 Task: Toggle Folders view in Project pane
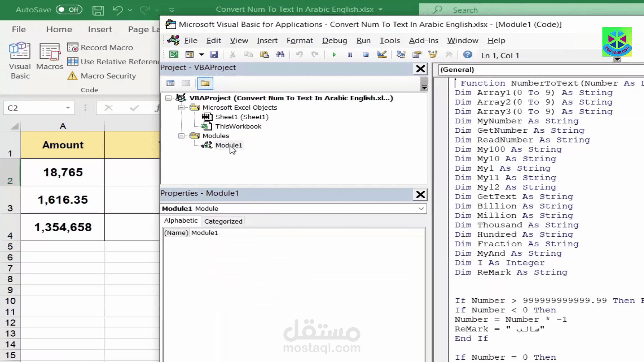[x=205, y=83]
